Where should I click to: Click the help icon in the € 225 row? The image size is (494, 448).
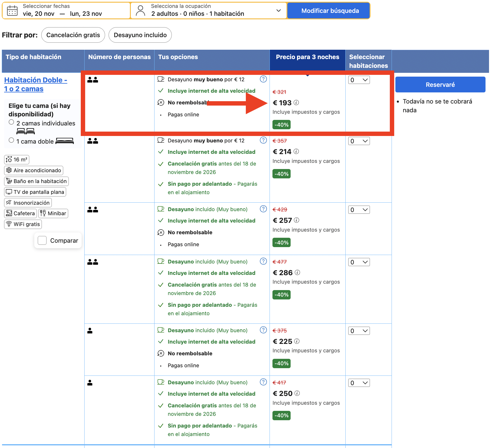(263, 330)
